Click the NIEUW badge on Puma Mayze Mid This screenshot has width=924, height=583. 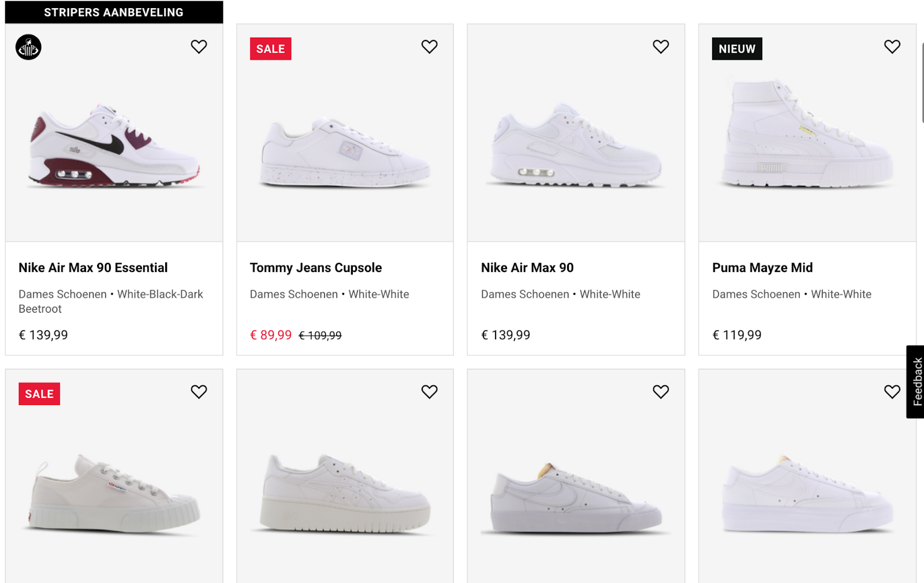pos(737,49)
